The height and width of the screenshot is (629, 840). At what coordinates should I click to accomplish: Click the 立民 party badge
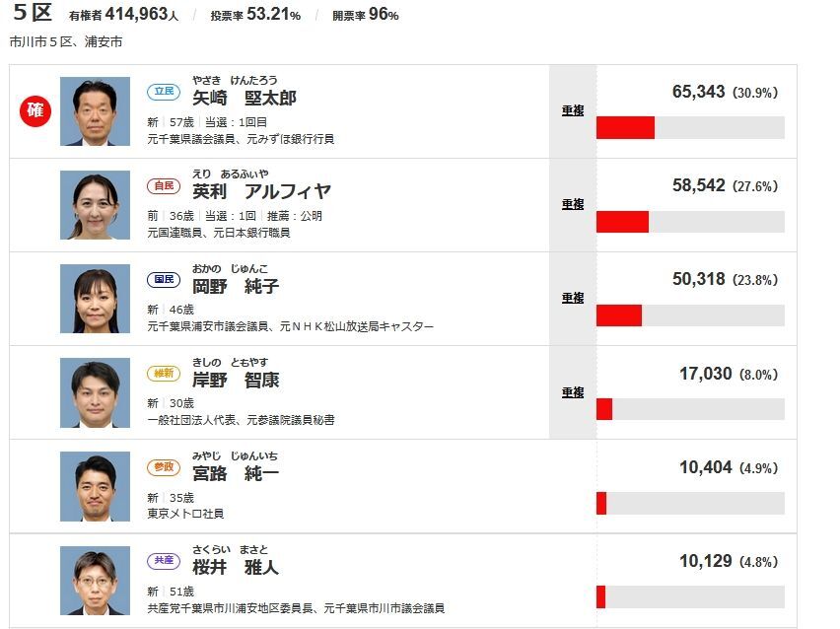pos(164,92)
